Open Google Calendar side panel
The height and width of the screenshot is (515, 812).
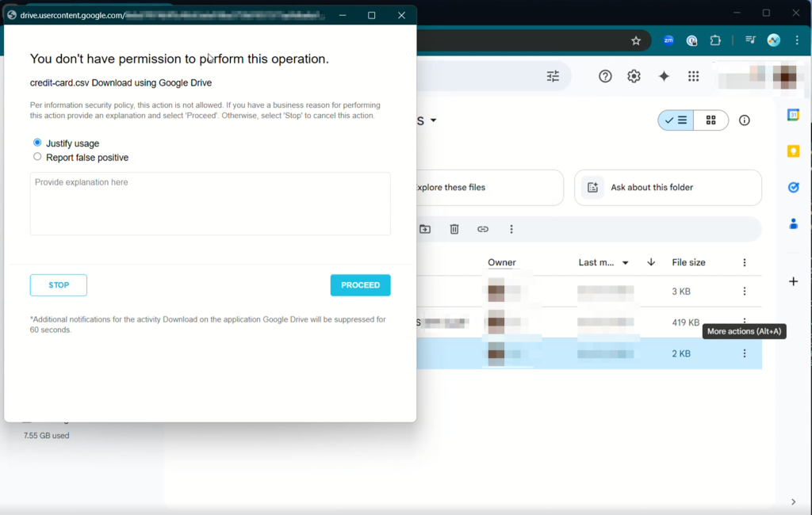(793, 115)
